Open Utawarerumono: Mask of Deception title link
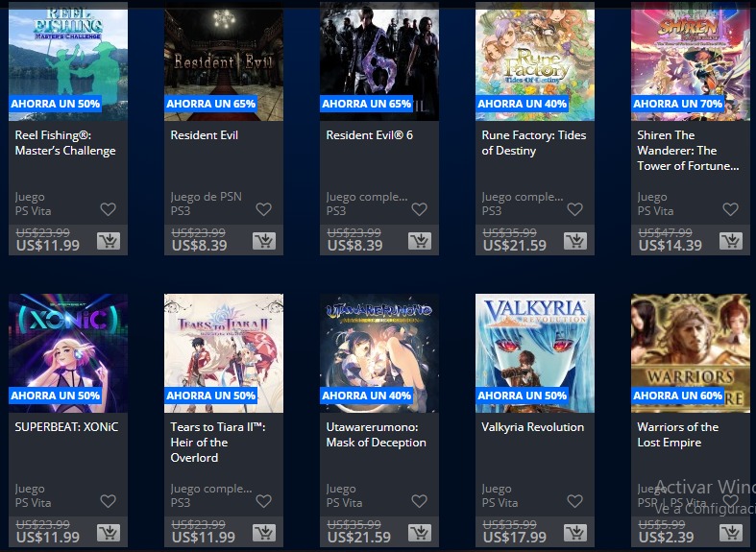The width and height of the screenshot is (756, 552). click(x=376, y=435)
